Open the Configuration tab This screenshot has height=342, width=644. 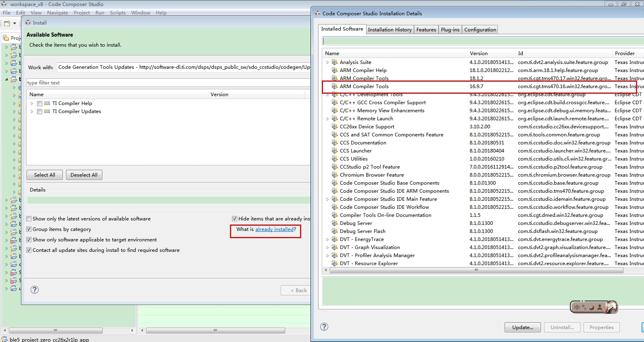[480, 30]
